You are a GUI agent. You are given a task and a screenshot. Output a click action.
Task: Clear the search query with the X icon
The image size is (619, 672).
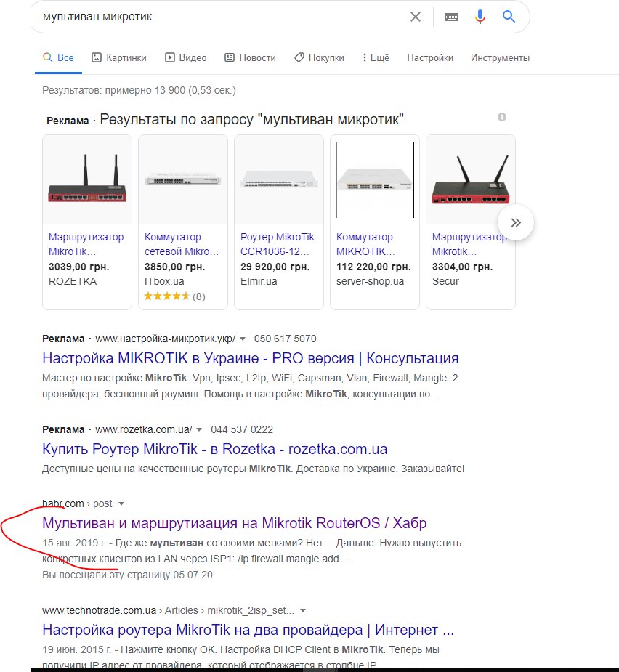416,17
